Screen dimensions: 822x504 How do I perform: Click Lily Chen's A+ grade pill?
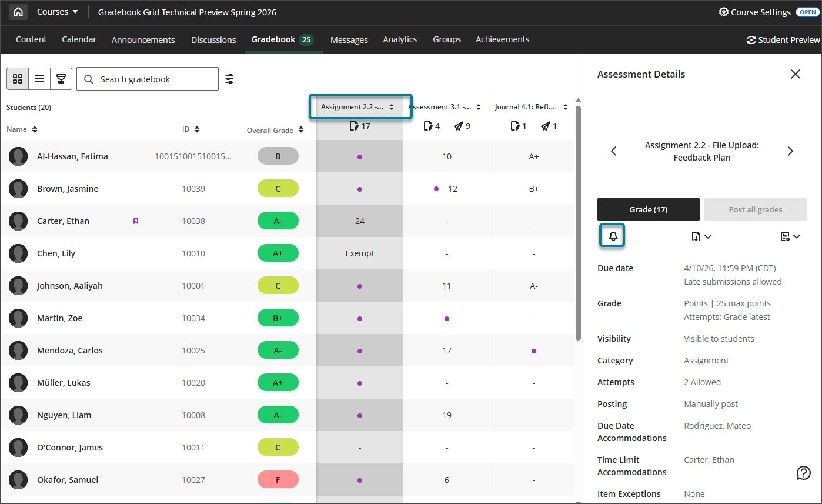[278, 253]
